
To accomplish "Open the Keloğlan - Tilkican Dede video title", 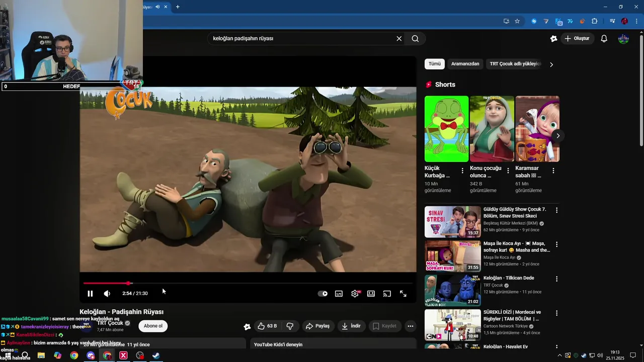I will 509,278.
